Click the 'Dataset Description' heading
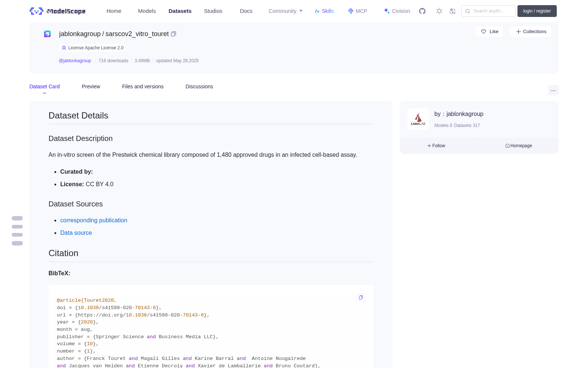 coord(80,138)
